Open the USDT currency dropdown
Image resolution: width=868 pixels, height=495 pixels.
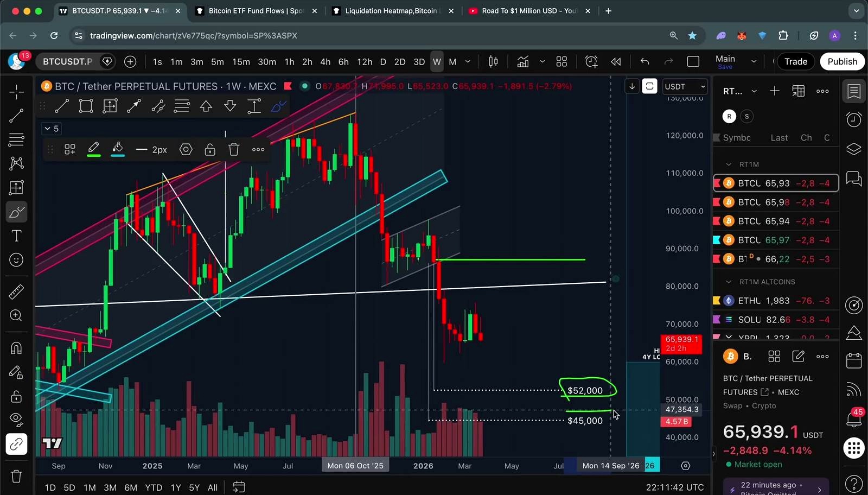tap(685, 87)
